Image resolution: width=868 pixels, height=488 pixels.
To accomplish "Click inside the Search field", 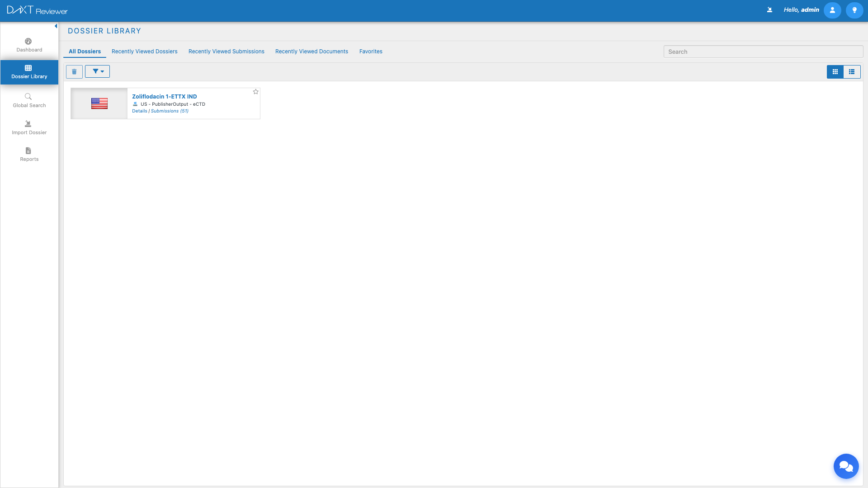I will tap(763, 52).
